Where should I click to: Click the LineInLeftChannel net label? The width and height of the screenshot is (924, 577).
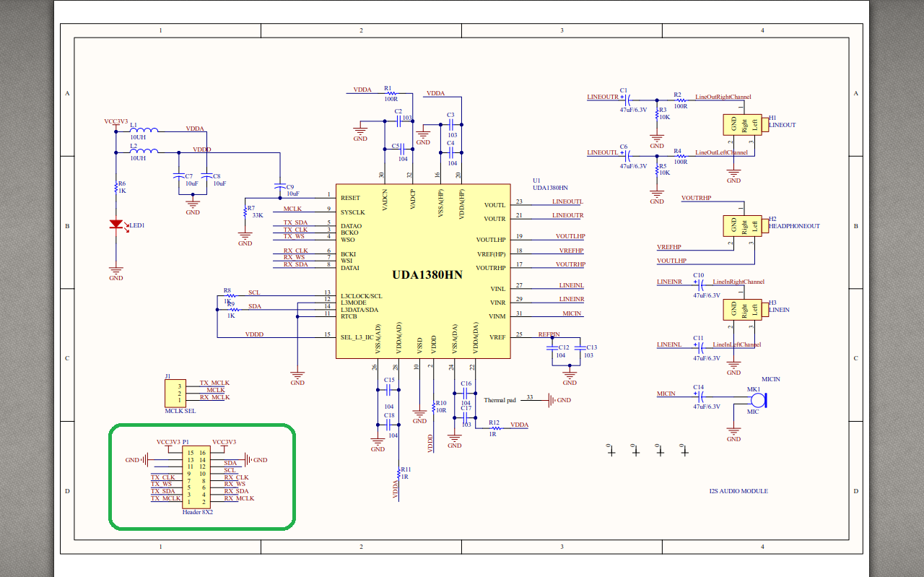tap(737, 344)
